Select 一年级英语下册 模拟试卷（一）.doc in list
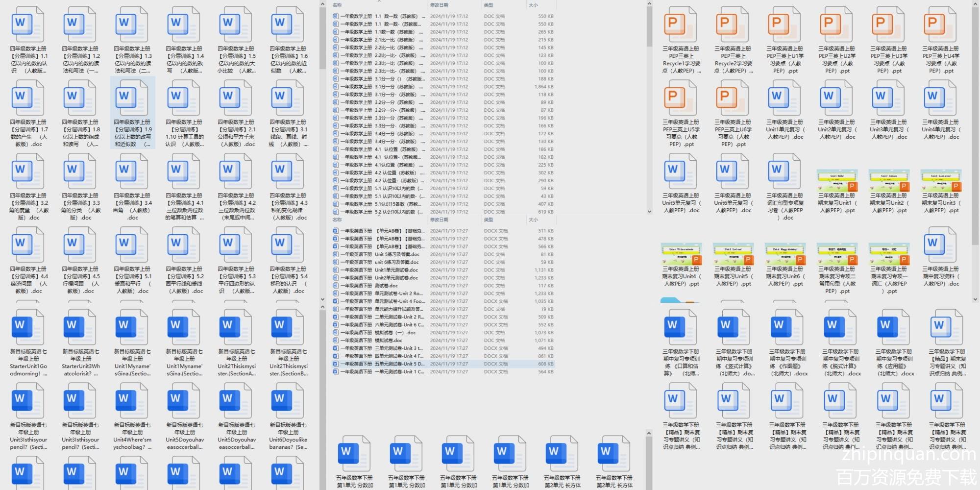The image size is (980, 490). pos(382,333)
